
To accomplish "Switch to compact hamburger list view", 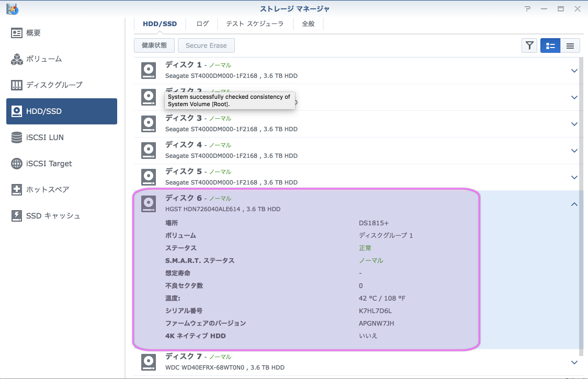I will [570, 45].
